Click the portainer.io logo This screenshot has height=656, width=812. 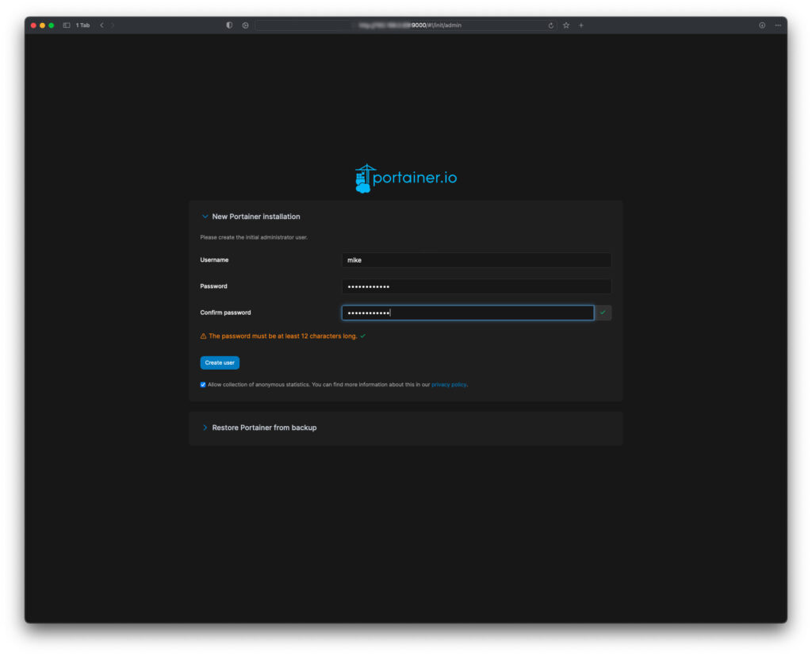pyautogui.click(x=406, y=178)
